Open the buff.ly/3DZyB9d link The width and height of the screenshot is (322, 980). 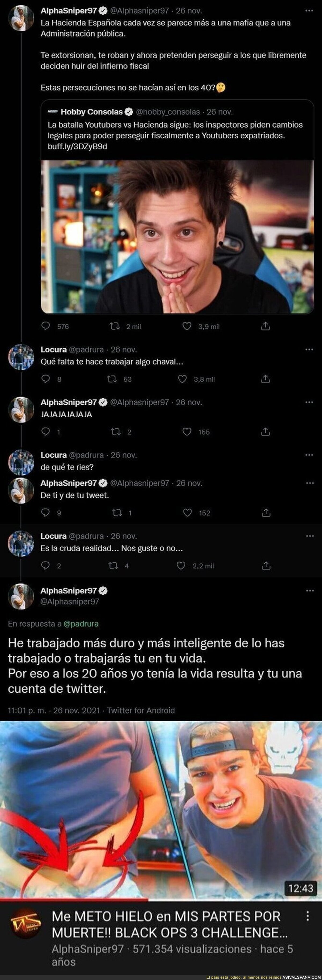coord(77,146)
